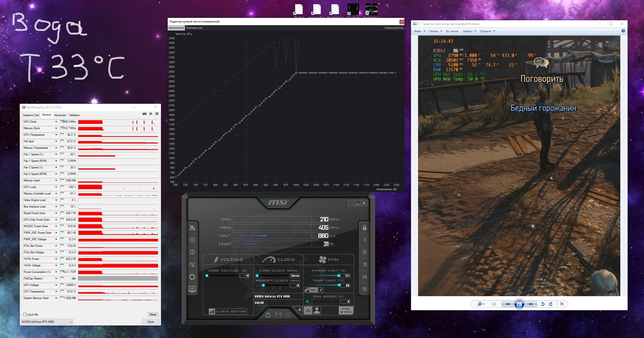Toggle automatic fan speed A button

pyautogui.click(x=308, y=311)
